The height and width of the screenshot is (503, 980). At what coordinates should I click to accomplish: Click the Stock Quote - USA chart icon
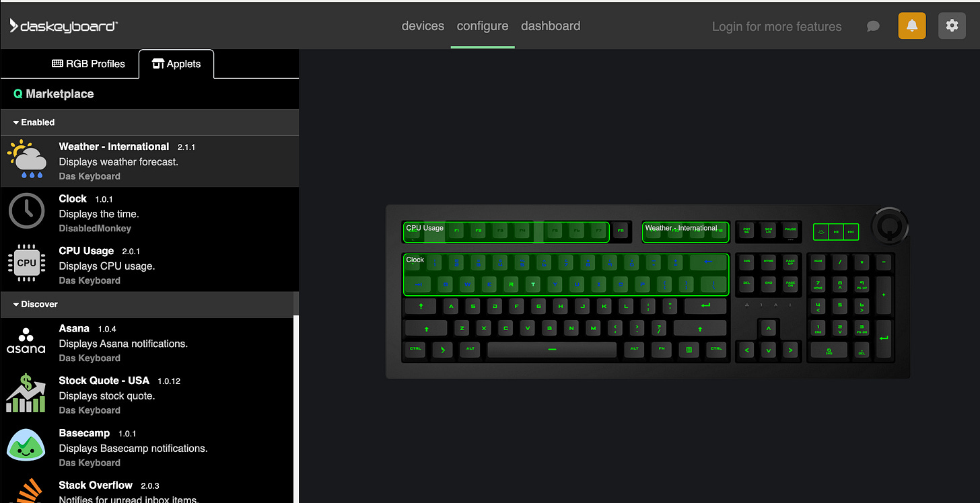point(26,393)
